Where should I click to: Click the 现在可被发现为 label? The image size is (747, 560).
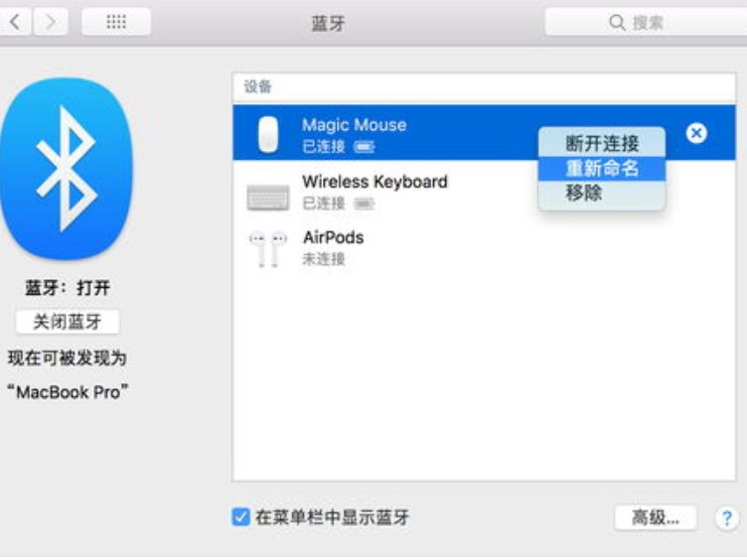pyautogui.click(x=68, y=357)
